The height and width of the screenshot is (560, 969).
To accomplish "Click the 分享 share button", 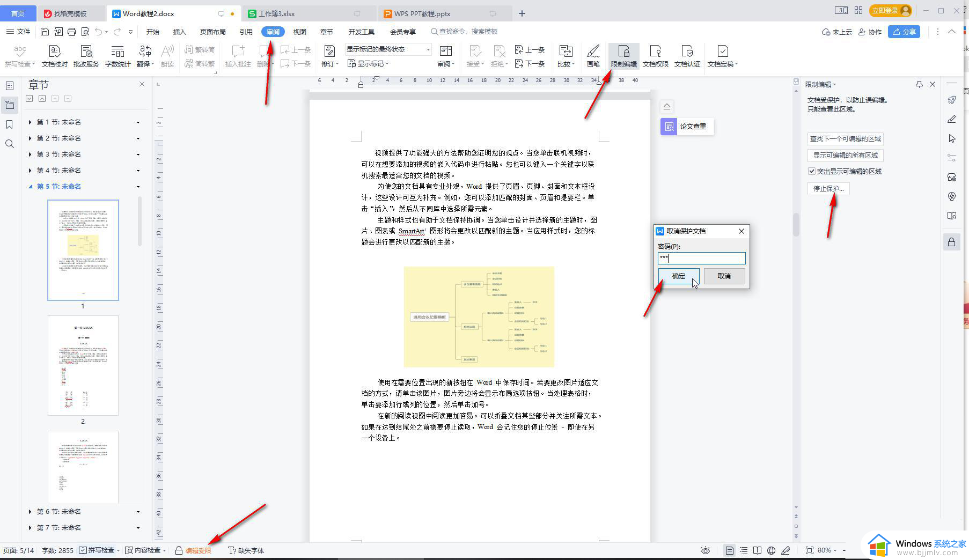I will (x=904, y=32).
